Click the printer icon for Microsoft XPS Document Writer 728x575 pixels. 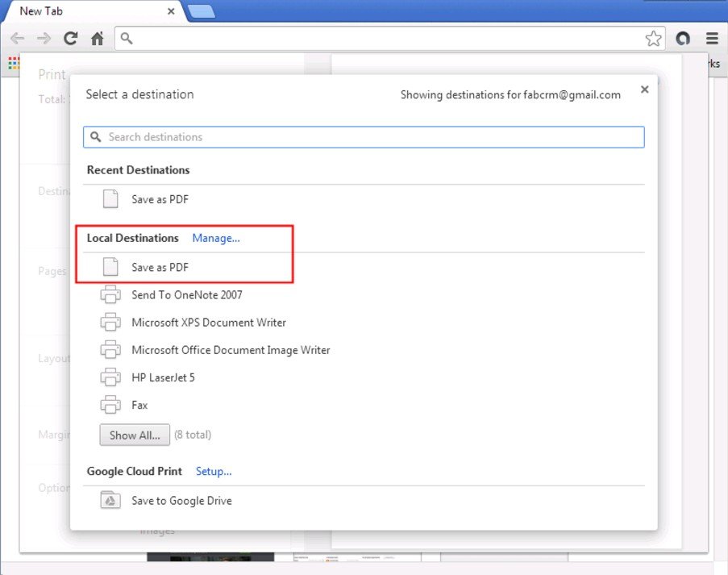pos(110,322)
